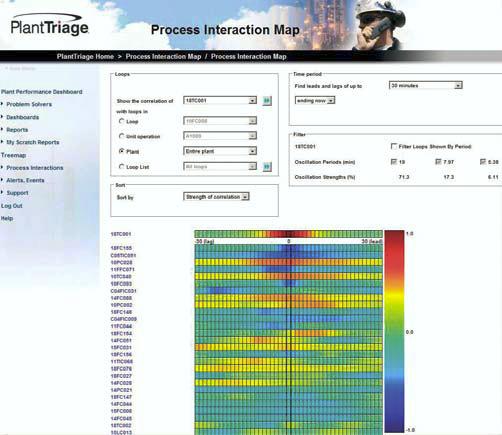Image resolution: width=502 pixels, height=435 pixels.
Task: Select loop 18FC027 in the heatmap list
Action: click(121, 376)
